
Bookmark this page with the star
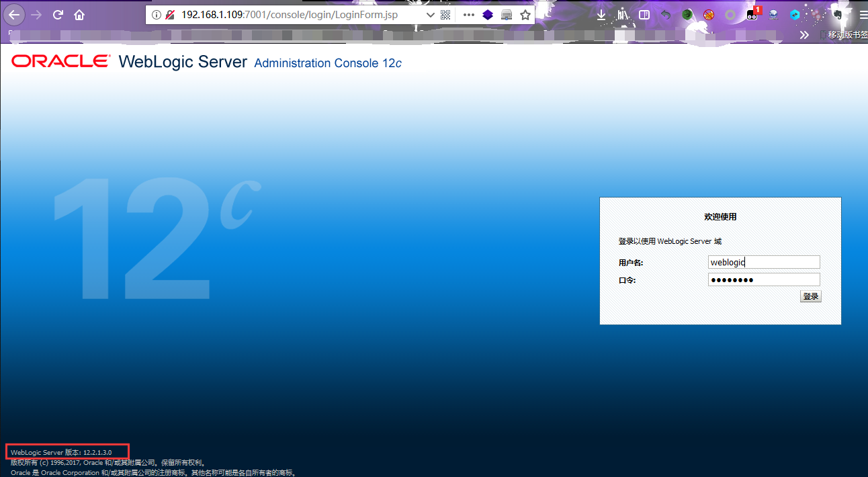[525, 15]
